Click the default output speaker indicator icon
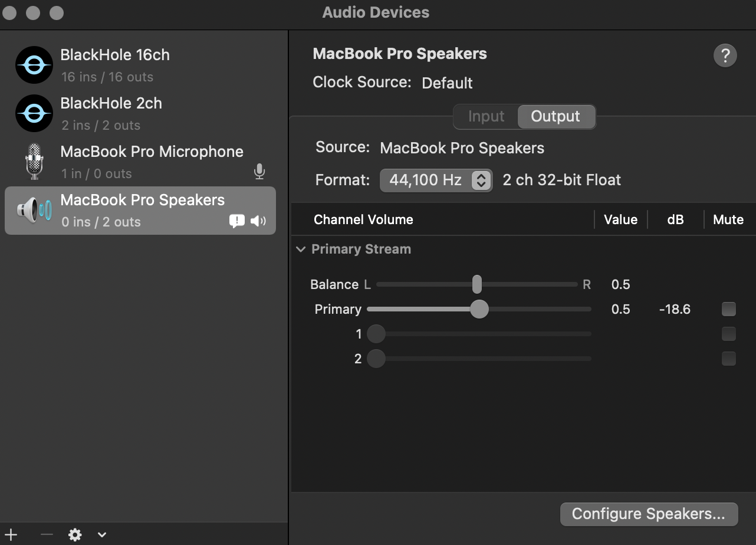The height and width of the screenshot is (545, 756). point(258,221)
